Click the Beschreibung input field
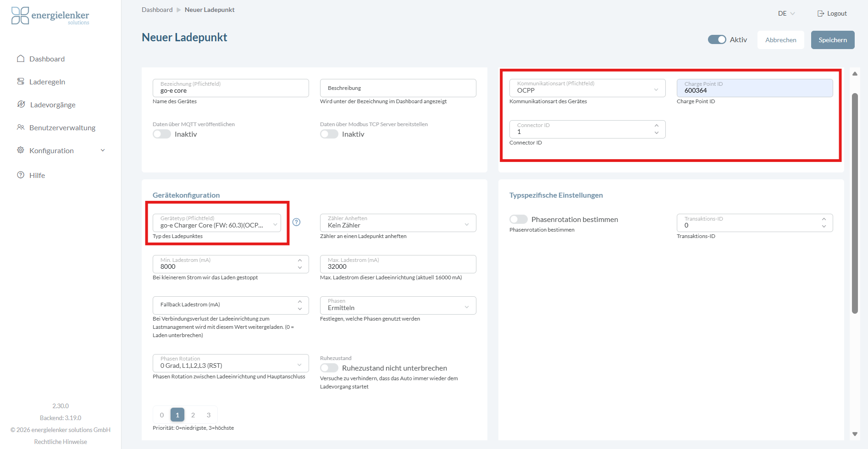Screen dimensions: 868x449 tap(398, 88)
